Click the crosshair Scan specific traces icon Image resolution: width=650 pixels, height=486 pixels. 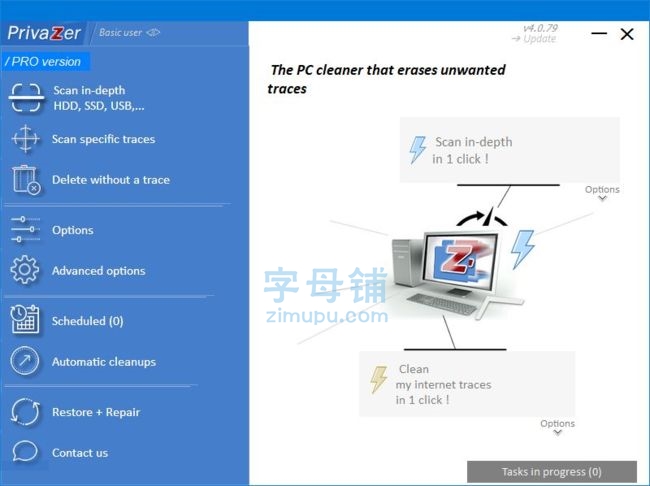tap(26, 139)
